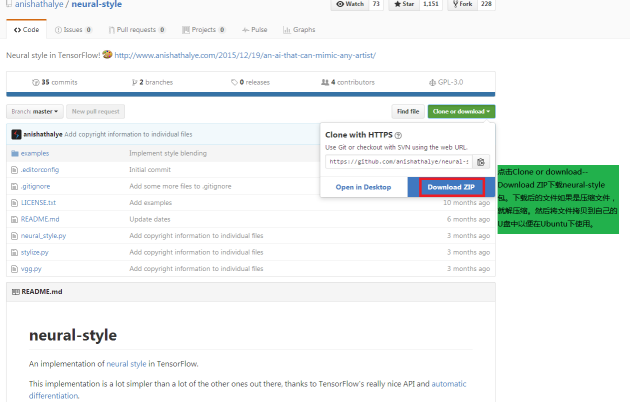Click the stargazers count 1,151
This screenshot has width=630, height=402.
click(431, 4)
